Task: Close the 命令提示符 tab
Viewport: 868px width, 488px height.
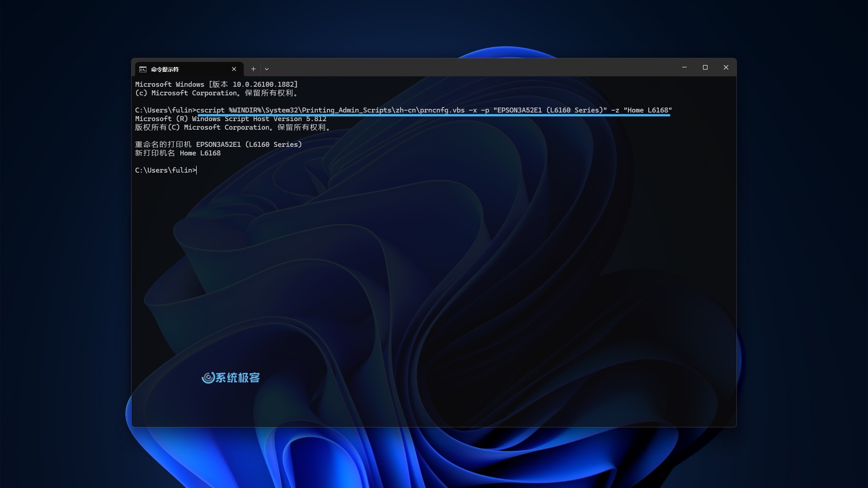Action: pyautogui.click(x=234, y=69)
